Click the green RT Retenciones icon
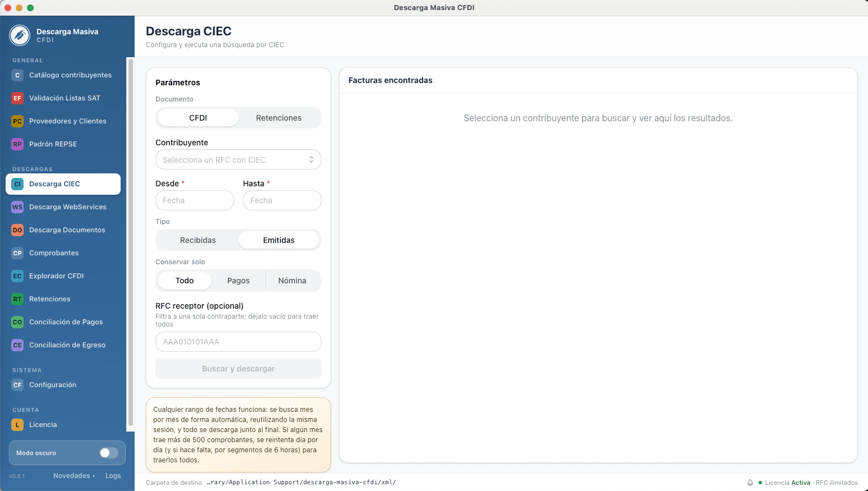 [x=17, y=299]
